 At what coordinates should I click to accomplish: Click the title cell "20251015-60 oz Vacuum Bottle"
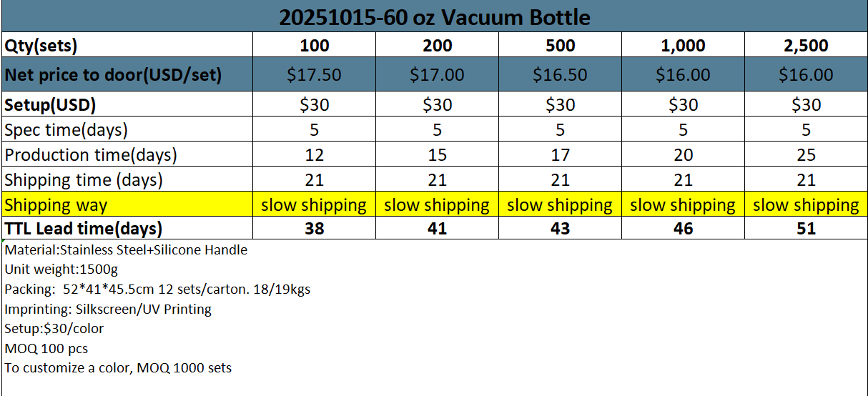(x=434, y=16)
